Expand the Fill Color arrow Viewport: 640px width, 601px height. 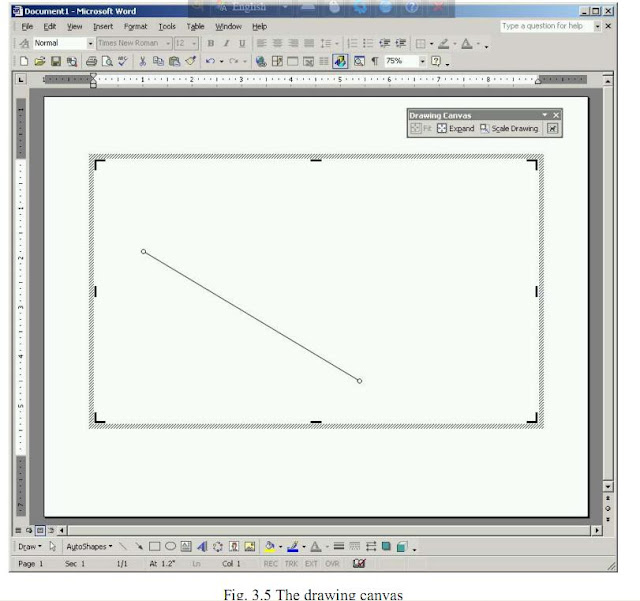coord(280,546)
